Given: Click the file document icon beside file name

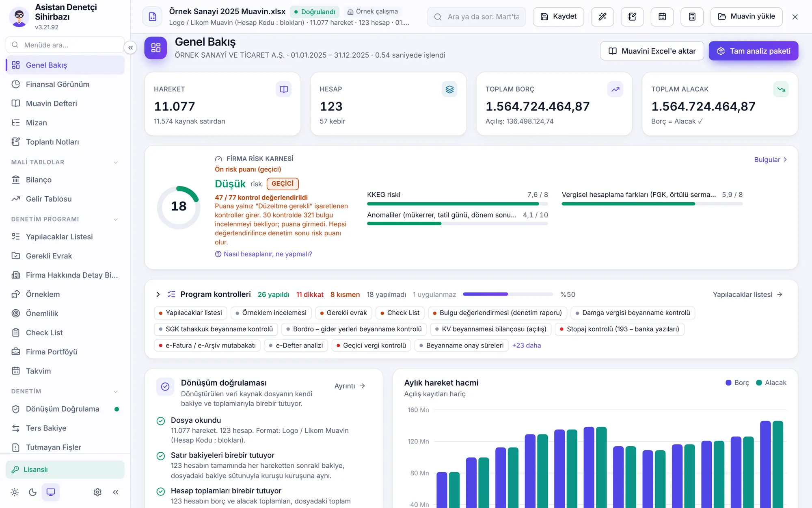Looking at the screenshot, I should (153, 17).
